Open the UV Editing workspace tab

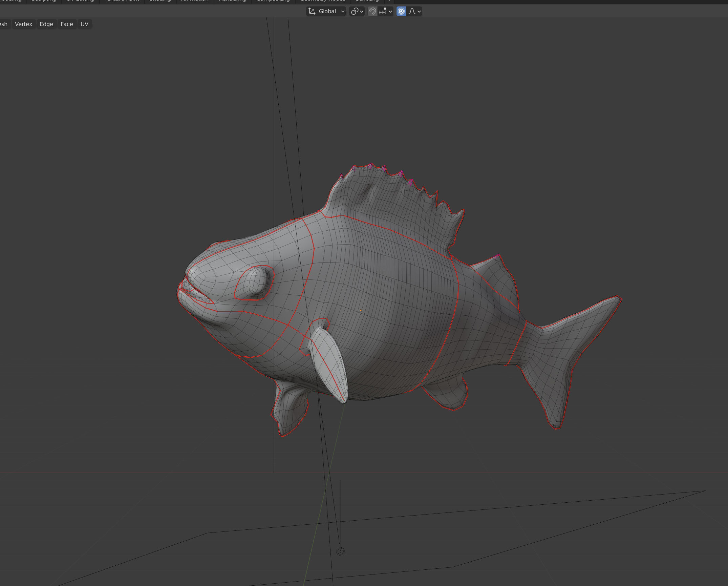80,1
